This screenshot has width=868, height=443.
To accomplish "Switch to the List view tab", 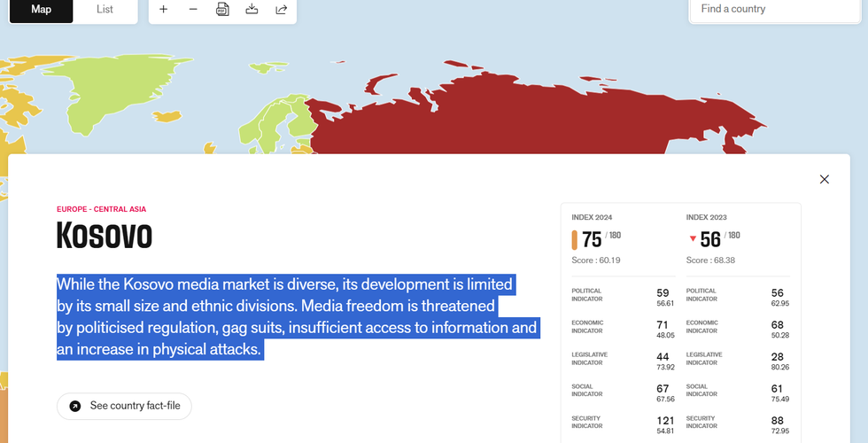I will click(x=105, y=10).
